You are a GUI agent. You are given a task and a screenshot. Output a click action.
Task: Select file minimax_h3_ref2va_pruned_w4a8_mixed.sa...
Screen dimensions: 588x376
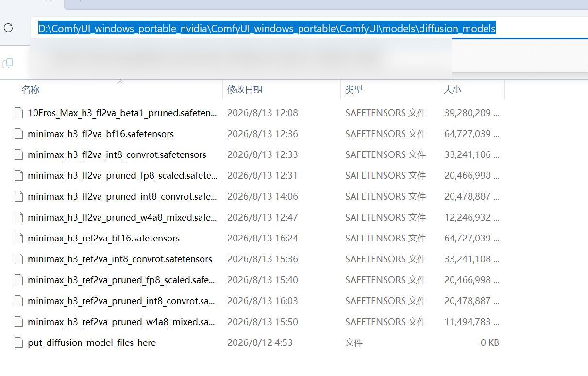click(121, 322)
